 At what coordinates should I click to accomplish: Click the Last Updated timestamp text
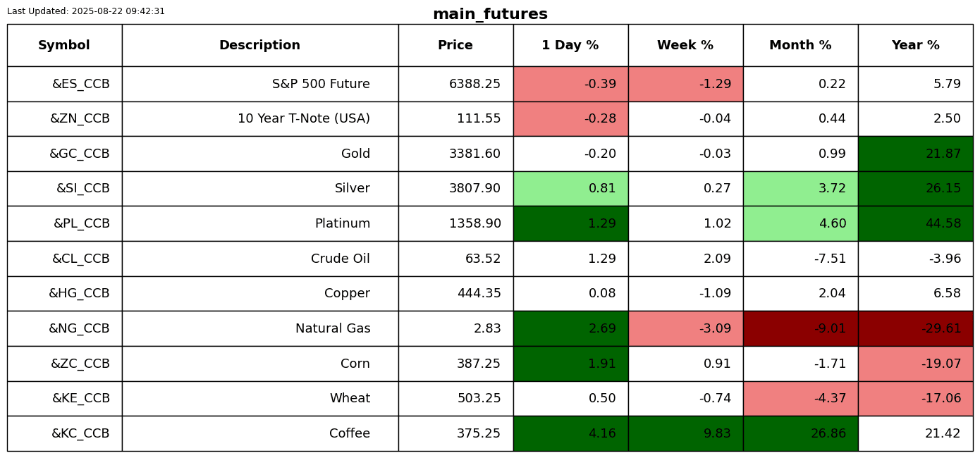point(86,11)
